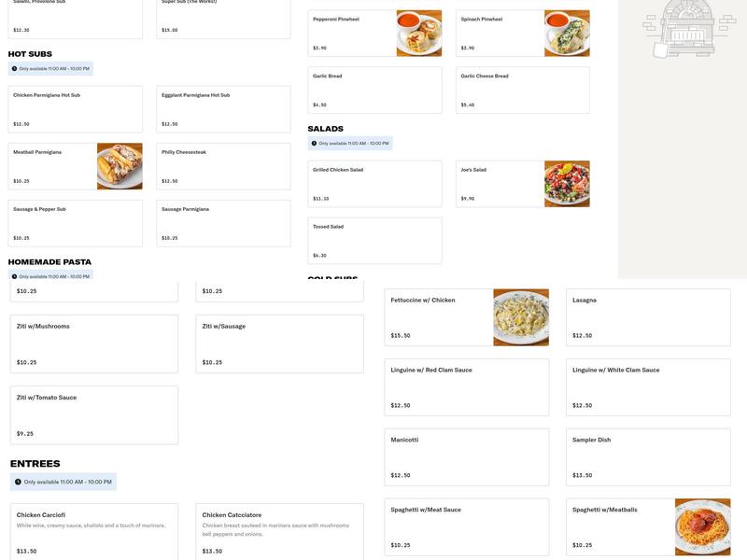Select Chicken Parmigiana Hot Sub item

pyautogui.click(x=76, y=109)
